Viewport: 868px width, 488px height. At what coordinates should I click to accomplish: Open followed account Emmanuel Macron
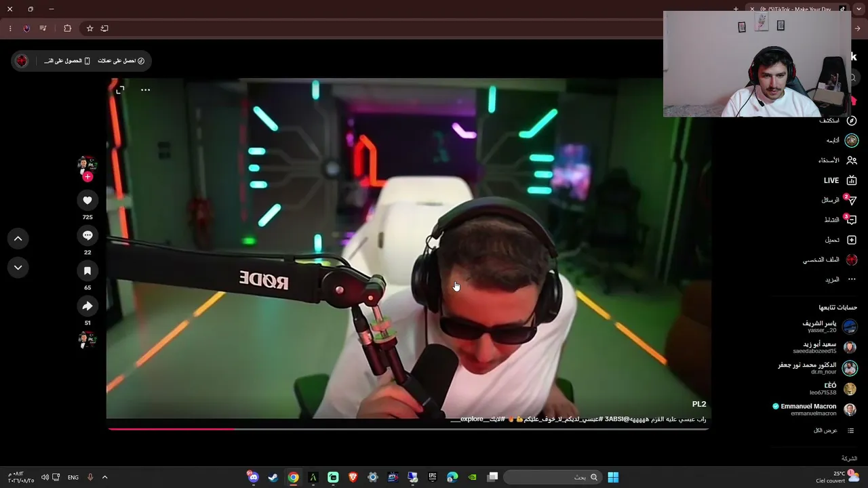(814, 409)
